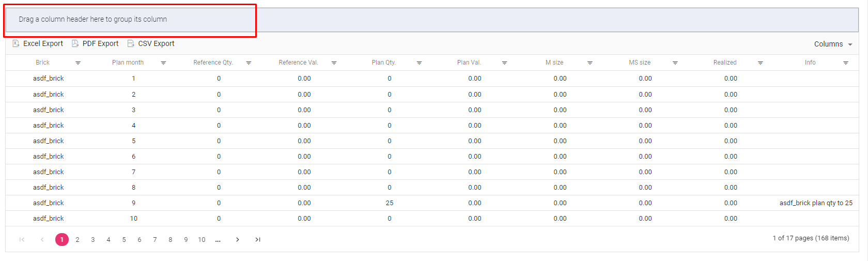Image resolution: width=868 pixels, height=261 pixels.
Task: Click CSV Export button
Action: [151, 44]
